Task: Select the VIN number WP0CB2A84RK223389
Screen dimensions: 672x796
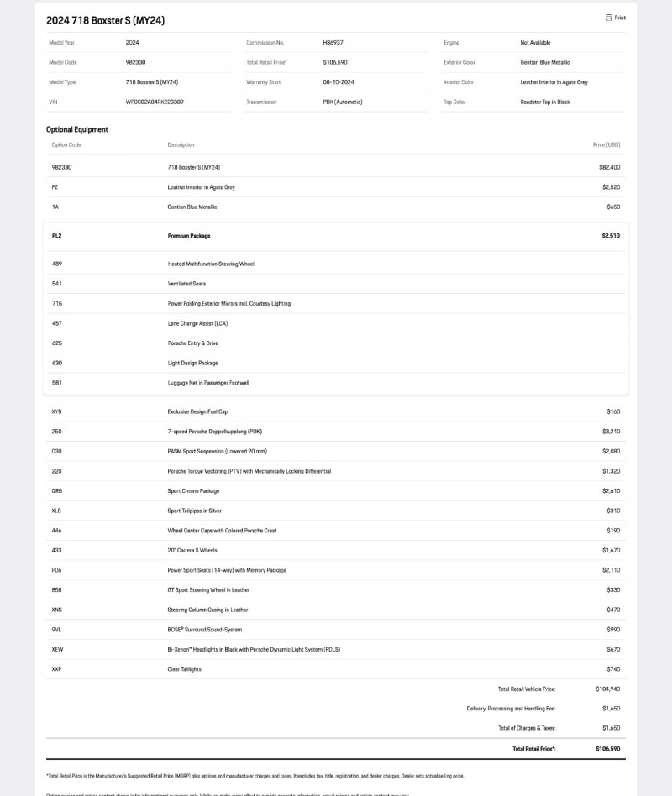Action: (155, 102)
